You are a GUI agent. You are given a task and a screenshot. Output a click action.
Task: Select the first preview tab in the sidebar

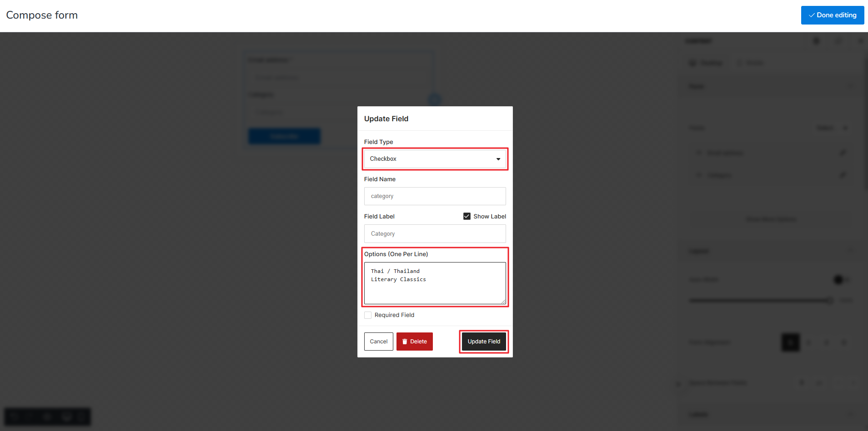(706, 63)
